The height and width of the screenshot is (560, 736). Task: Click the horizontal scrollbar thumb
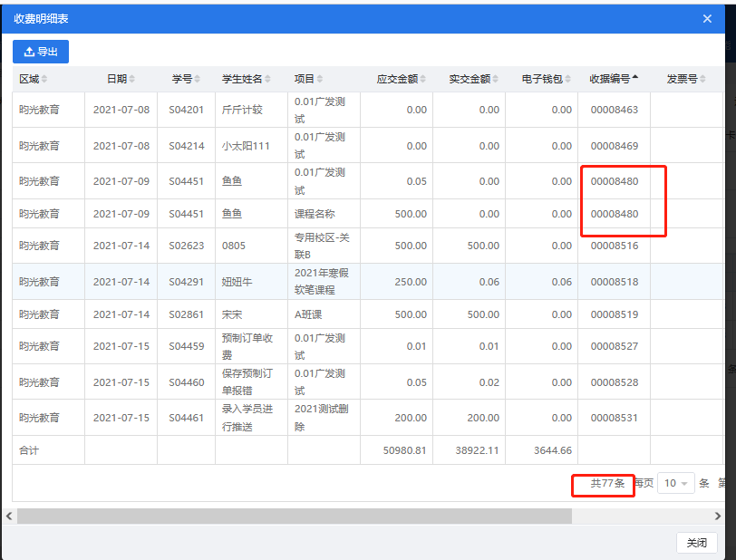[295, 516]
